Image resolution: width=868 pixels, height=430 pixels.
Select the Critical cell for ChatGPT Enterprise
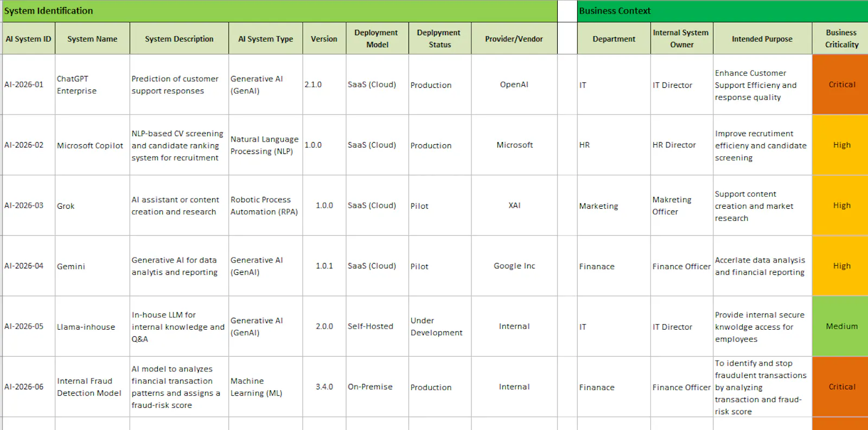click(x=840, y=85)
